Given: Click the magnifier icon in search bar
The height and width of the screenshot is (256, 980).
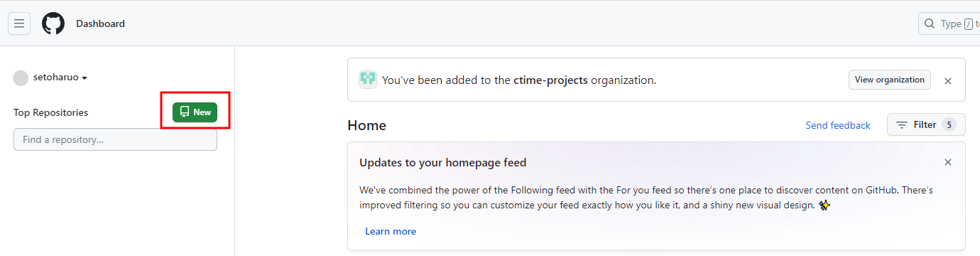Looking at the screenshot, I should [930, 23].
